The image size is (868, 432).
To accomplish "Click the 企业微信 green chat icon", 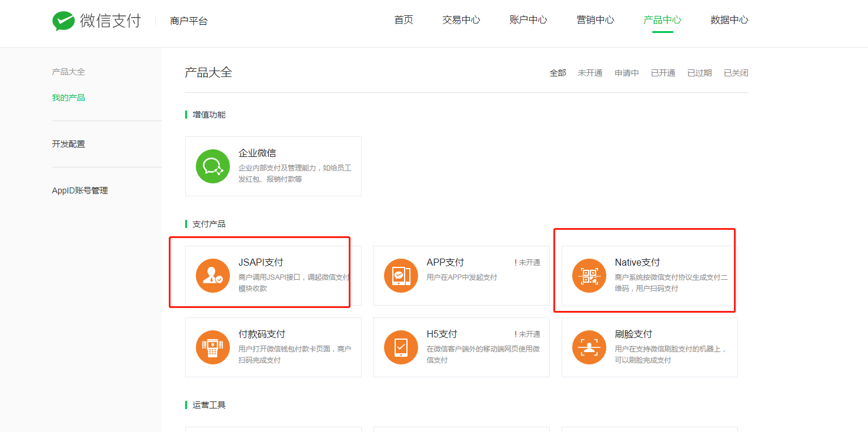I will tap(213, 166).
